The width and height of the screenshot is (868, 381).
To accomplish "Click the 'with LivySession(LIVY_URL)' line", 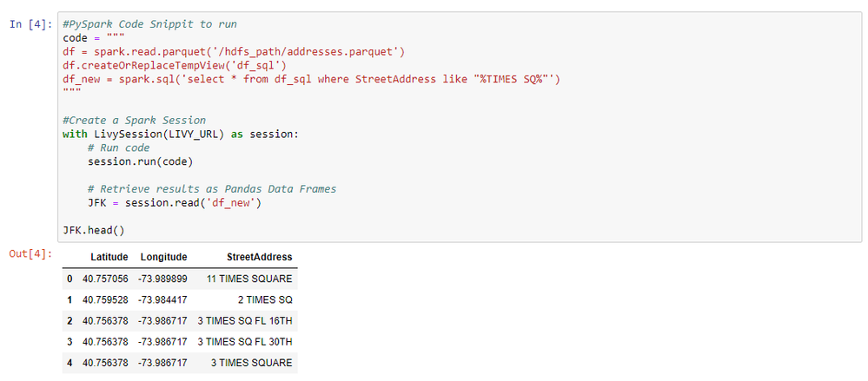I will 180,135.
